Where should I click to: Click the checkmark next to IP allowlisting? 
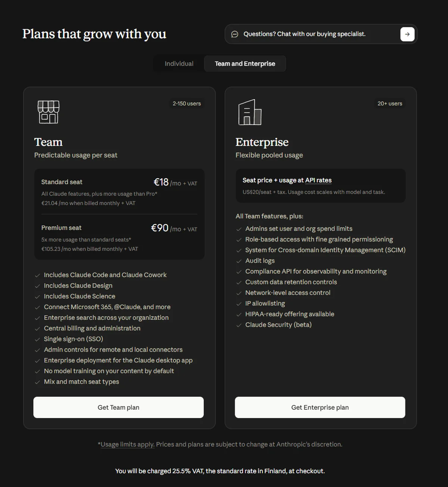(239, 304)
